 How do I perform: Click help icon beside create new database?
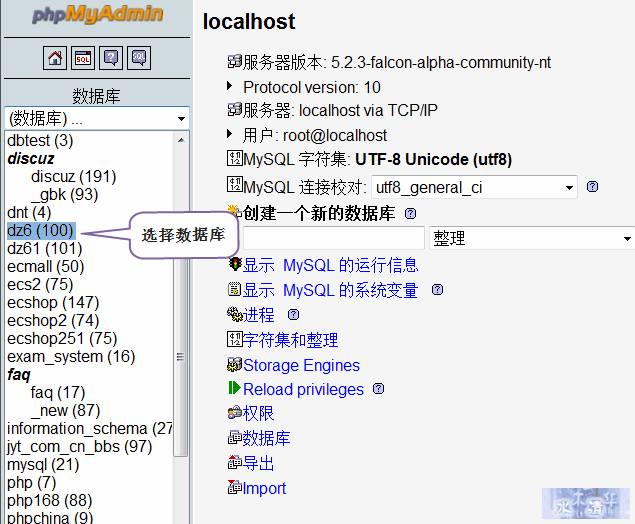410,213
